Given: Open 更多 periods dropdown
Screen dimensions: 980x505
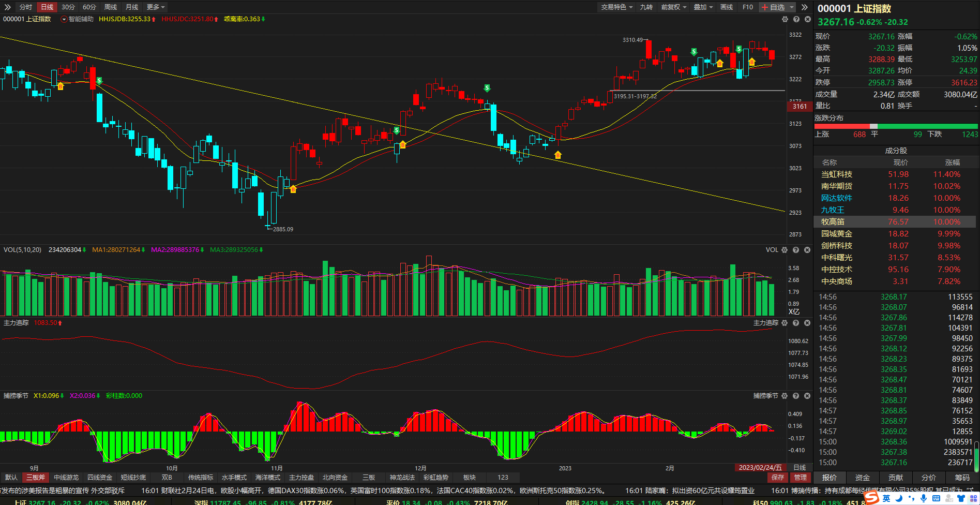Looking at the screenshot, I should (x=156, y=7).
